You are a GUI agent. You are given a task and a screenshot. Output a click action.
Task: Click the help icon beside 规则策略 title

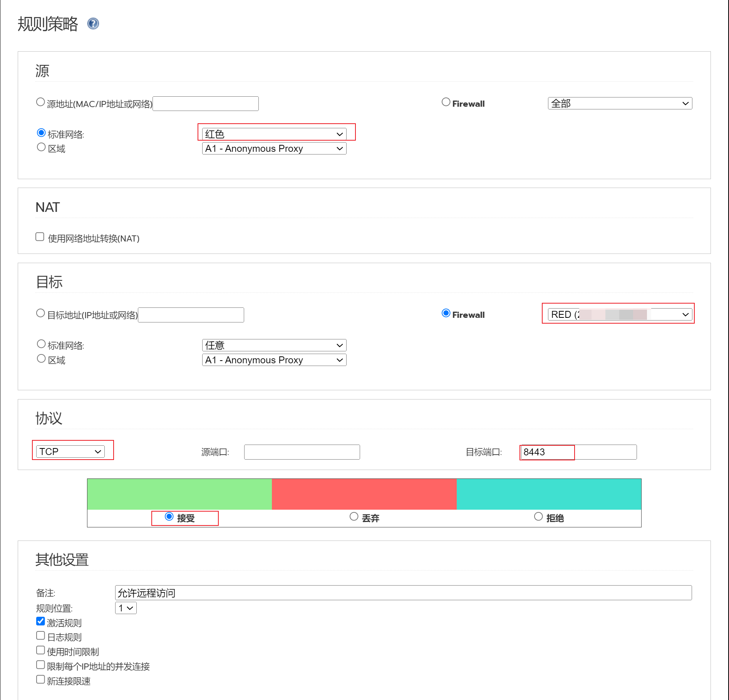point(93,24)
